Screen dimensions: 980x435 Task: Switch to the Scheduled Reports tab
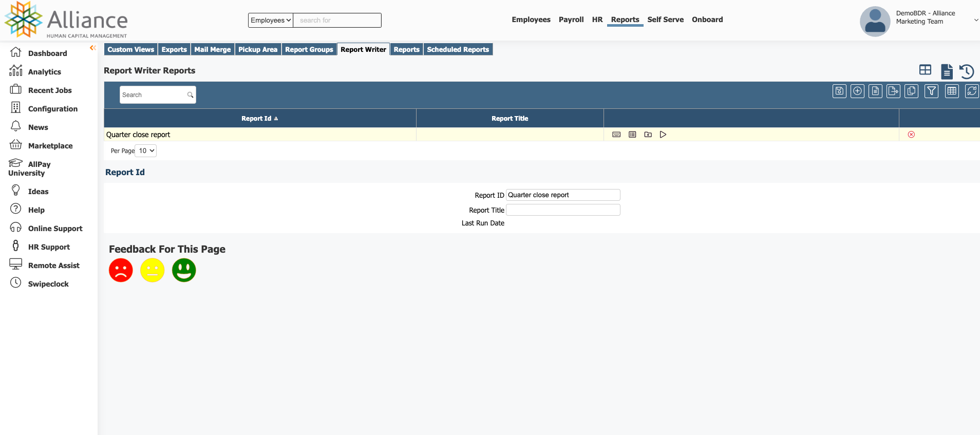[458, 49]
